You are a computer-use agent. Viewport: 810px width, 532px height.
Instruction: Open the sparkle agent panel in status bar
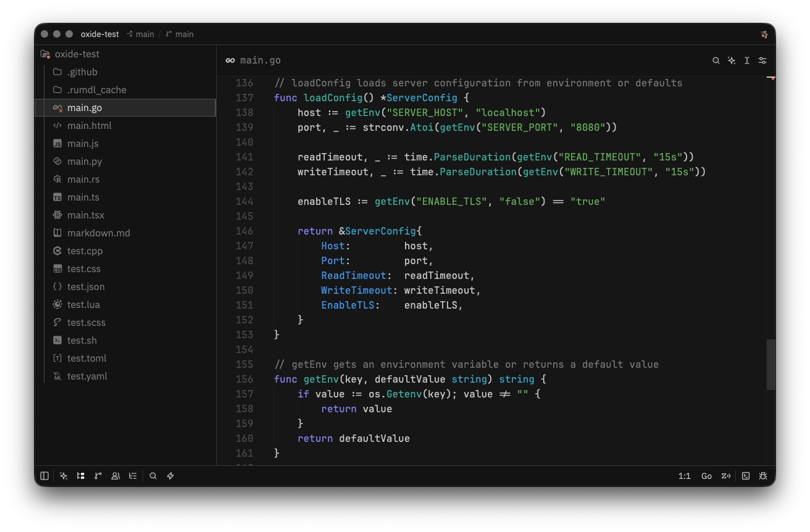click(x=64, y=476)
